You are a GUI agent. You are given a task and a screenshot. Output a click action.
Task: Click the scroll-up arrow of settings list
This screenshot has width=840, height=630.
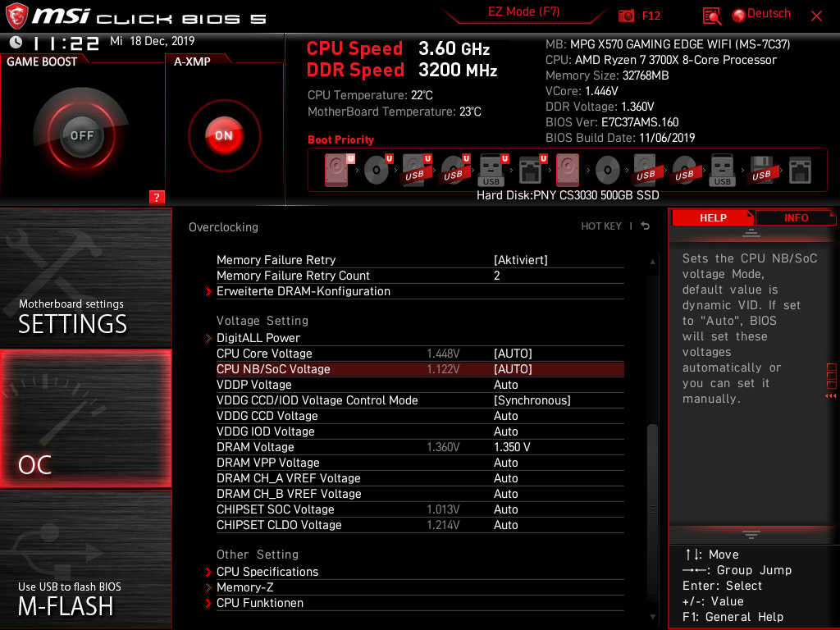[652, 262]
